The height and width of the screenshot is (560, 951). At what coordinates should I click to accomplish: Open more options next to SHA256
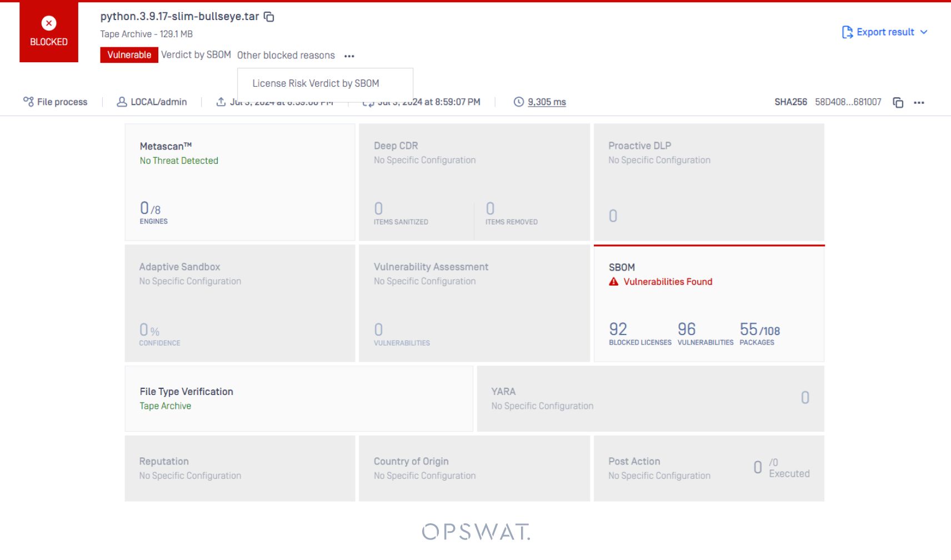(919, 102)
